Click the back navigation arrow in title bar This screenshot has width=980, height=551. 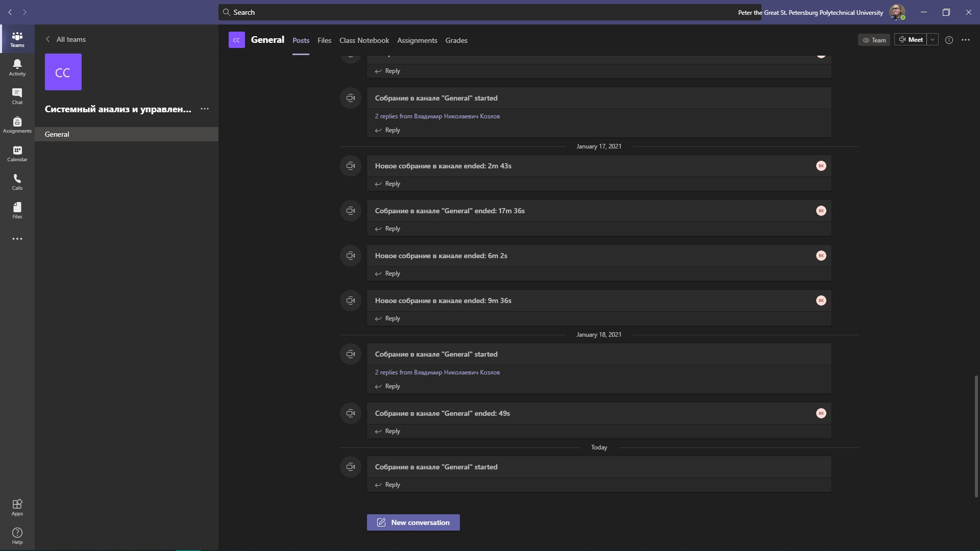tap(10, 12)
